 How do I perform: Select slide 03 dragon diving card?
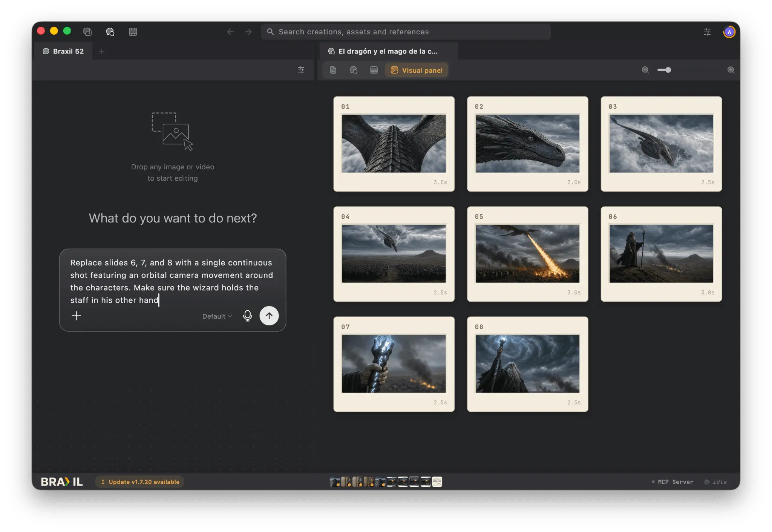[x=661, y=144]
